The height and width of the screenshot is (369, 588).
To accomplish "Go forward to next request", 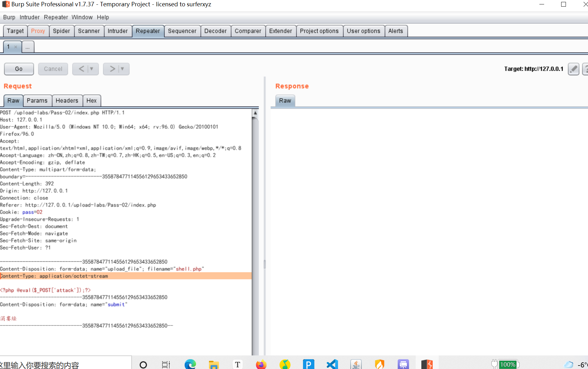I will pos(112,69).
